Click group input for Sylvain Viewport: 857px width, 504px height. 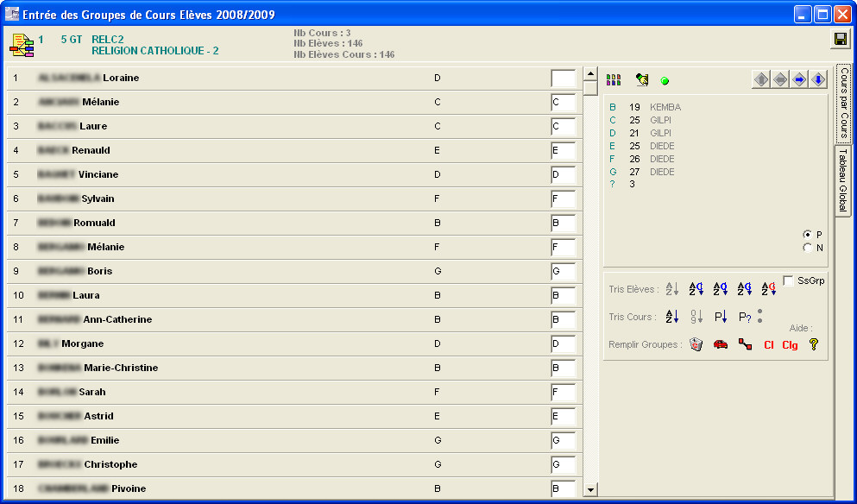[563, 199]
